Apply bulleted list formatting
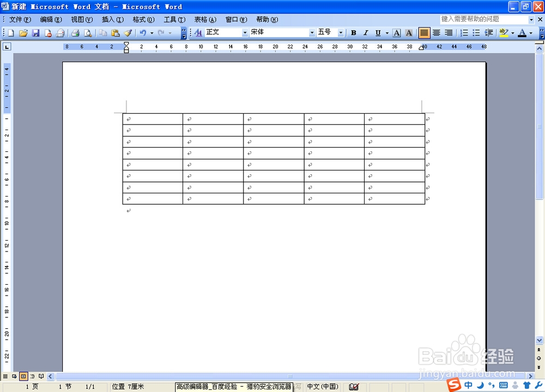 476,33
